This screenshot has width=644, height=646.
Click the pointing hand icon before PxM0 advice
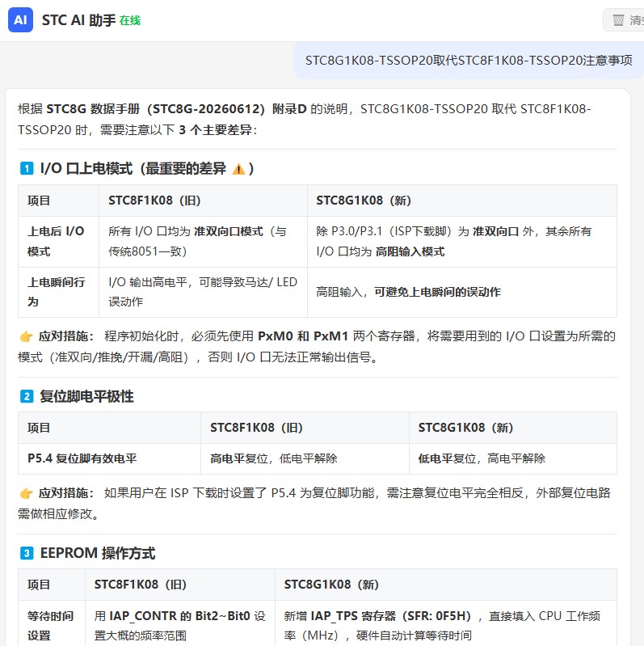(x=26, y=336)
